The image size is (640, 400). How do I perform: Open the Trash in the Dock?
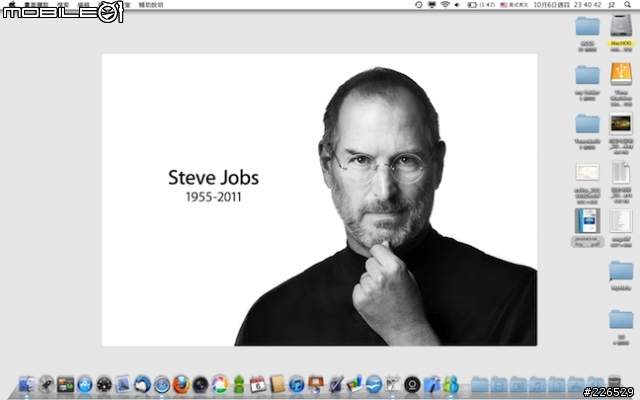(x=614, y=383)
